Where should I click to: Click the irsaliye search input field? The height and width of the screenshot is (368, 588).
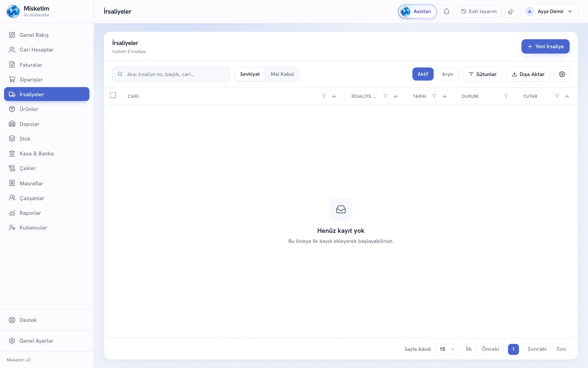click(171, 74)
